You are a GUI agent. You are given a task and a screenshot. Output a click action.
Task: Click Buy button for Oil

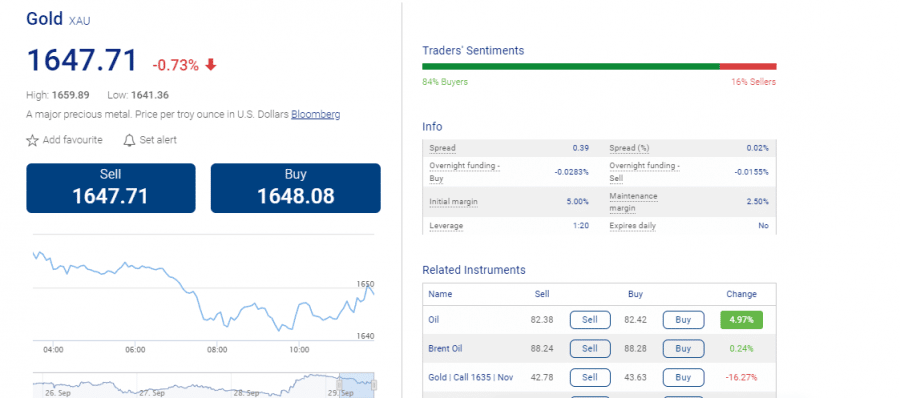tap(683, 320)
